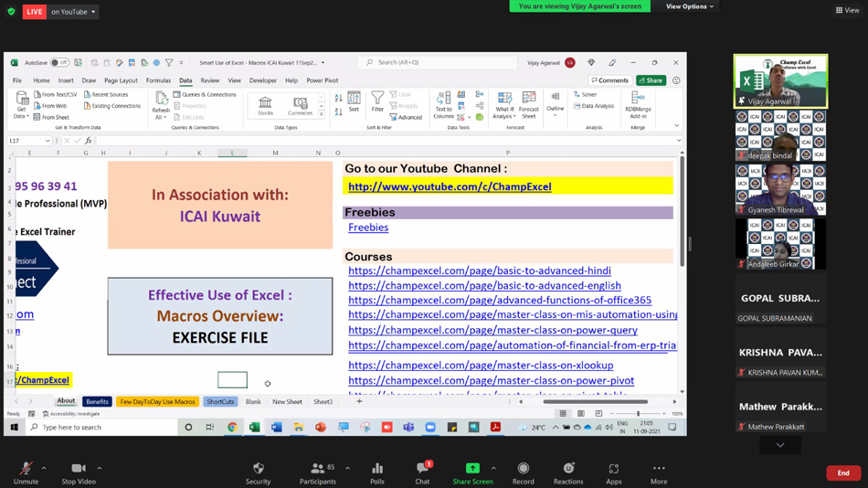
Task: Click Refresh All icon
Action: (161, 105)
